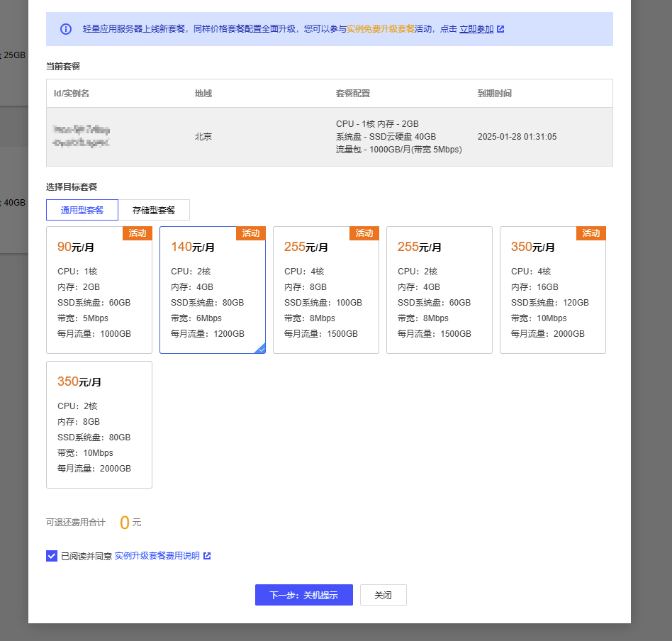Choose the 350元/月 plan with 2核 8GB

pyautogui.click(x=99, y=424)
